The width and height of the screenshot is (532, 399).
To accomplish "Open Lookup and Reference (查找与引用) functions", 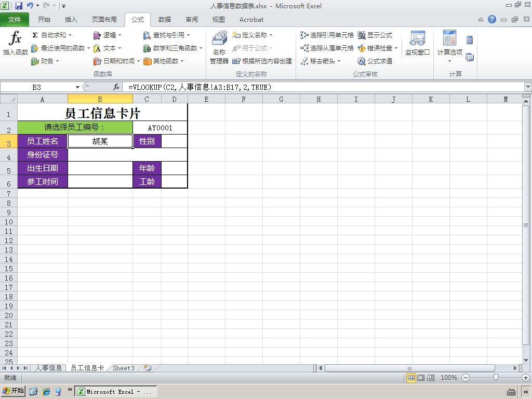I will pos(166,35).
